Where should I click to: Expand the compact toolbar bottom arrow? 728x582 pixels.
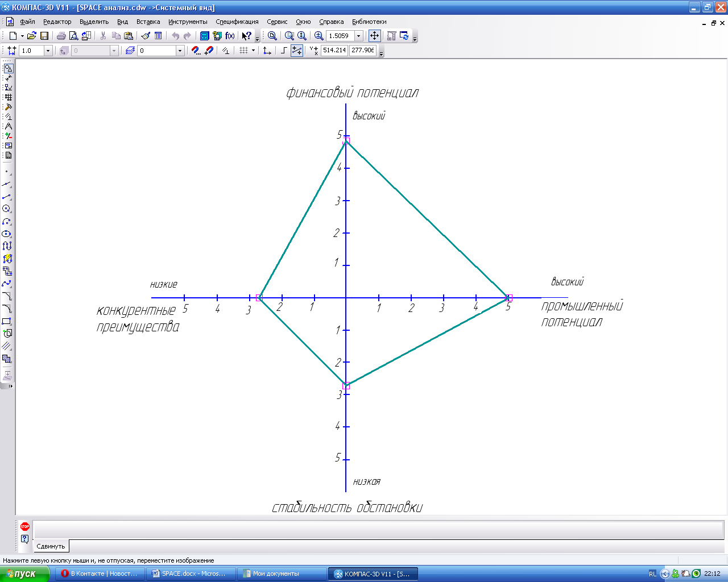pos(10,386)
